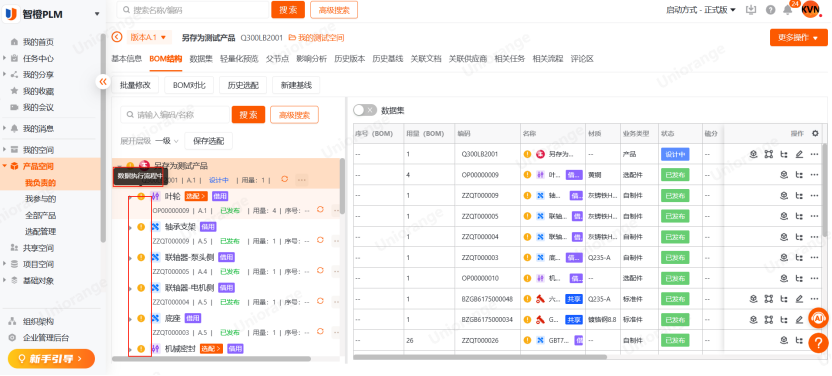Open 选配管理 in the sidebar
Viewport: 832px width, 376px height.
[x=40, y=232]
